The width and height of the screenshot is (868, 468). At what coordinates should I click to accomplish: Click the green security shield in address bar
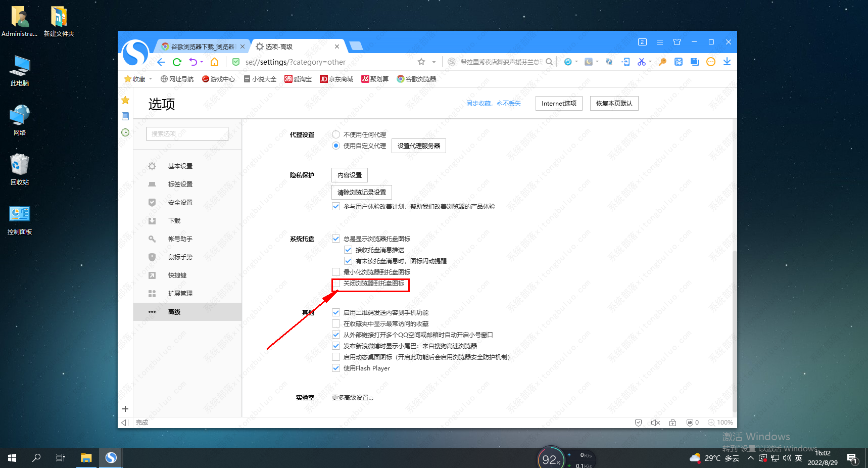[x=236, y=62]
